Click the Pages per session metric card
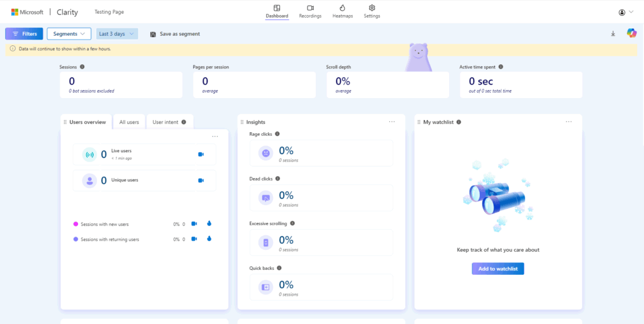 coord(254,85)
